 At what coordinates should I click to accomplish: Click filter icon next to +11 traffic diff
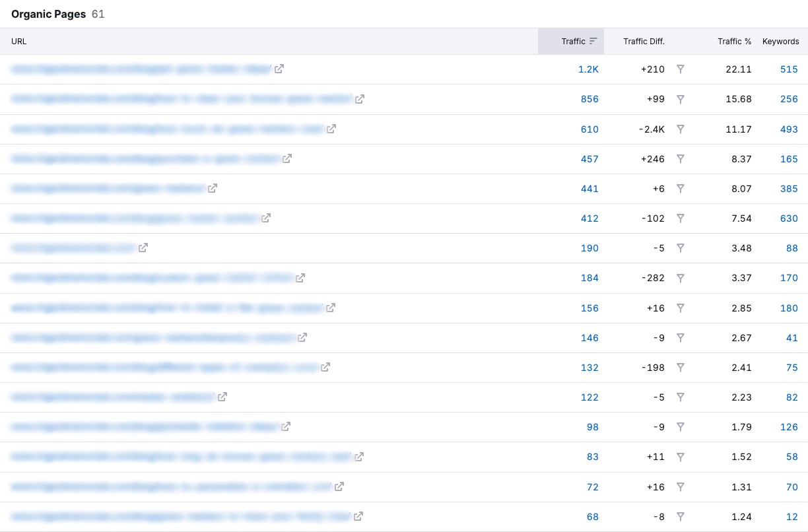point(681,457)
